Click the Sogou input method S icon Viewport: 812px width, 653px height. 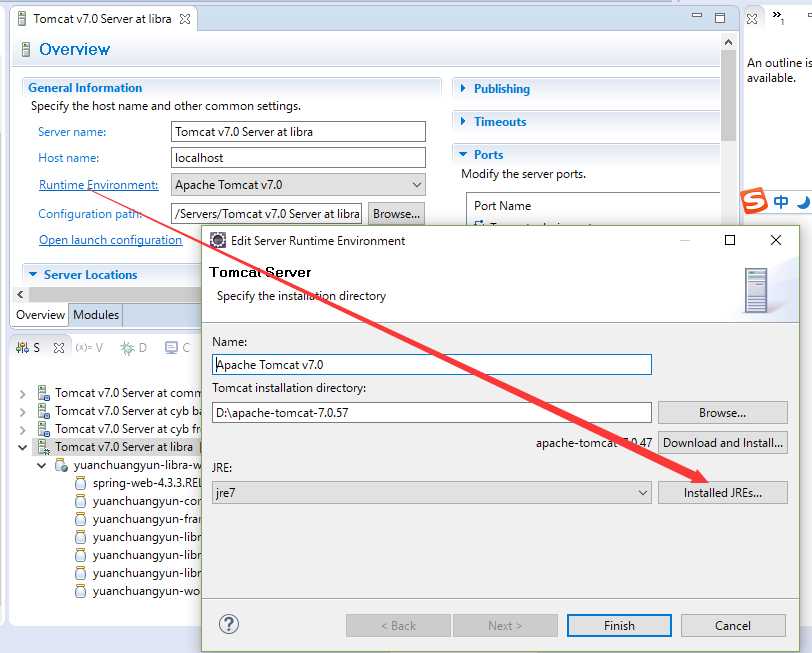[753, 200]
